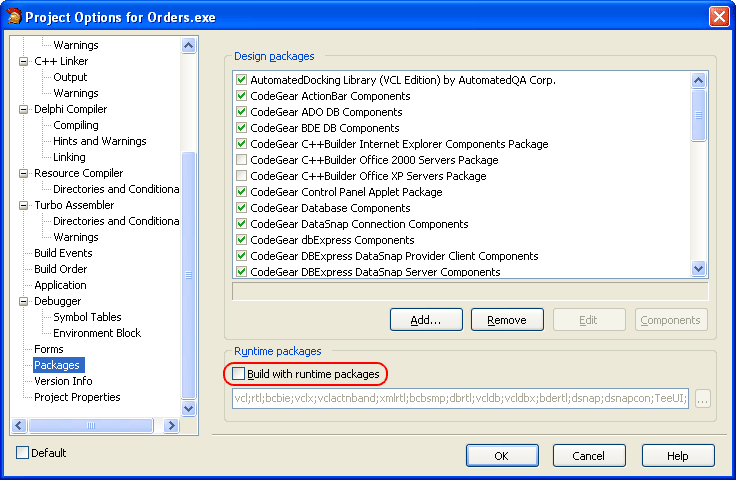The height and width of the screenshot is (480, 736).
Task: Open Help for project options
Action: click(678, 456)
